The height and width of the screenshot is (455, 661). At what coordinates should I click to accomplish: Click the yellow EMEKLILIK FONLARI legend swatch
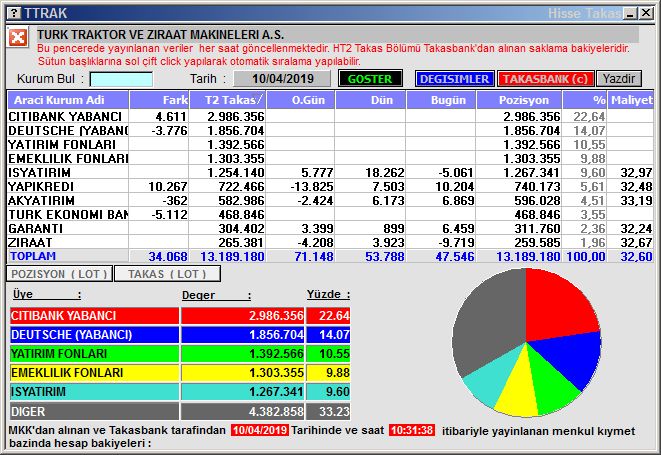tap(94, 373)
